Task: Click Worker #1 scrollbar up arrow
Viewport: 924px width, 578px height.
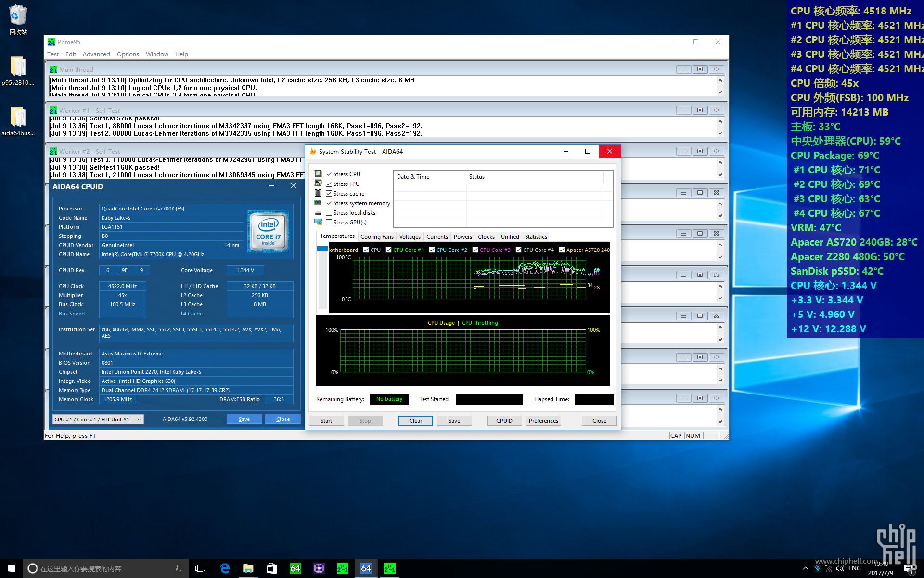Action: (720, 121)
